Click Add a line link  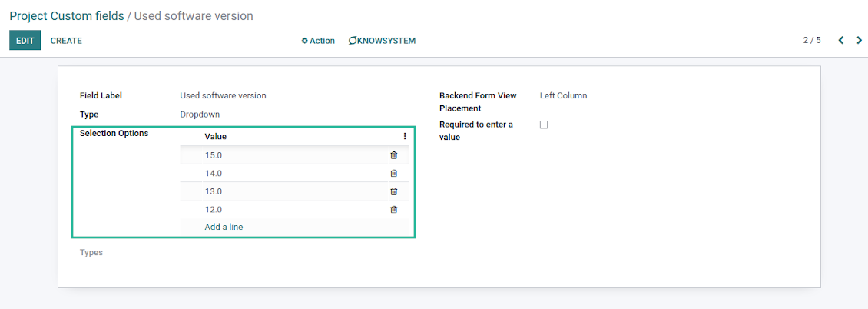(x=224, y=227)
